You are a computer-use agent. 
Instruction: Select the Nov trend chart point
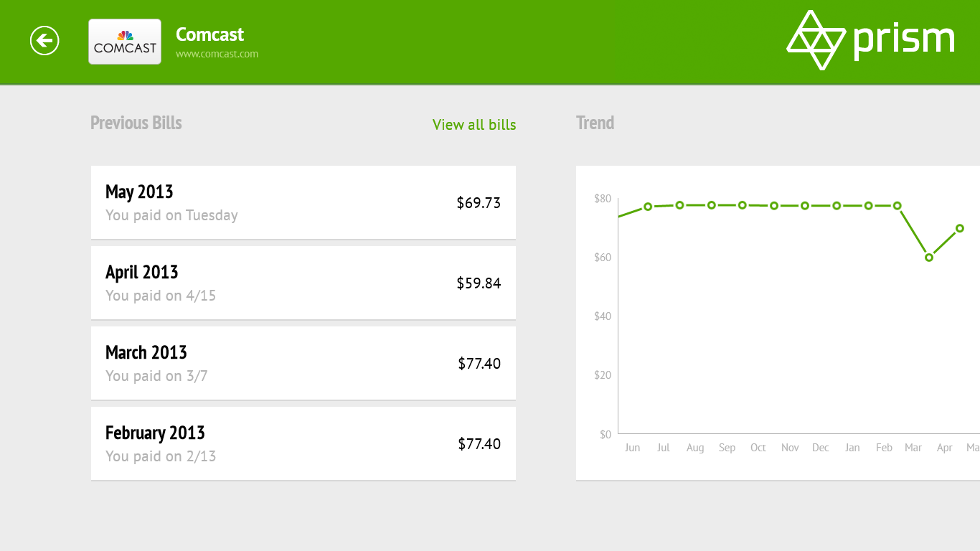[774, 206]
